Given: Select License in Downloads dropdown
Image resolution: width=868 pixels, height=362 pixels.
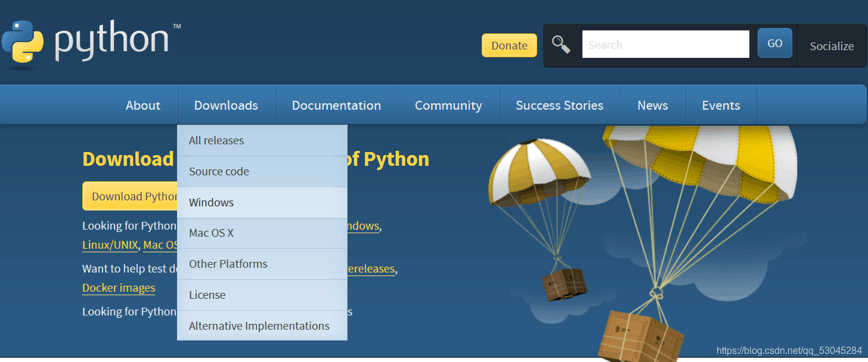Looking at the screenshot, I should coord(262,295).
